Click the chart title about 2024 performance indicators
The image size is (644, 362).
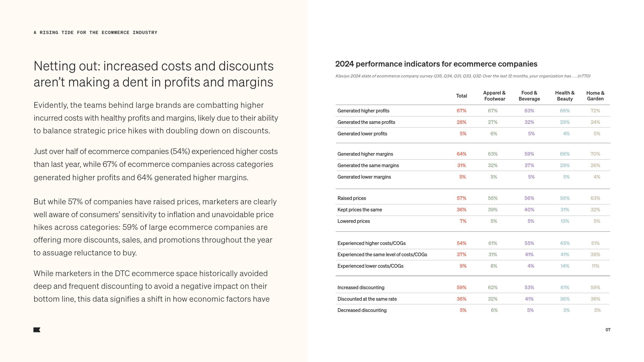point(436,64)
